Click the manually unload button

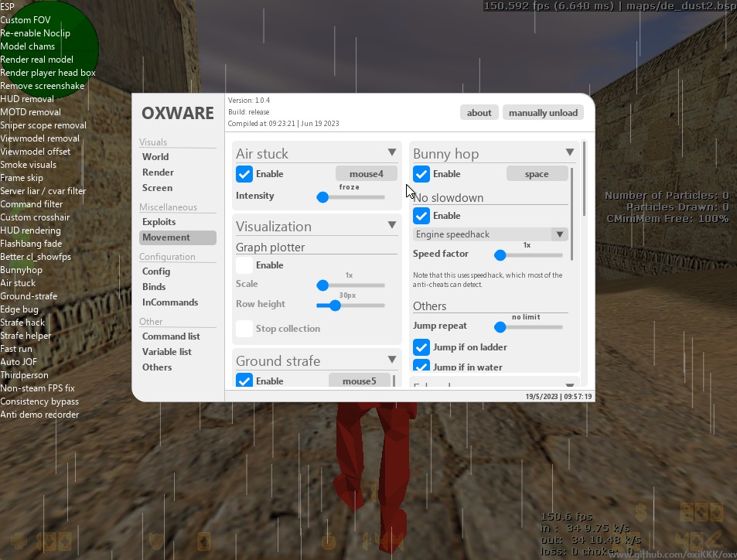click(543, 113)
